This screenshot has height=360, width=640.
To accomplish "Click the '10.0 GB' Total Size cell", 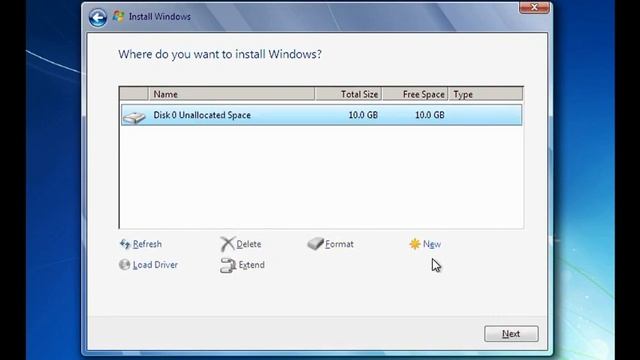I will point(363,115).
